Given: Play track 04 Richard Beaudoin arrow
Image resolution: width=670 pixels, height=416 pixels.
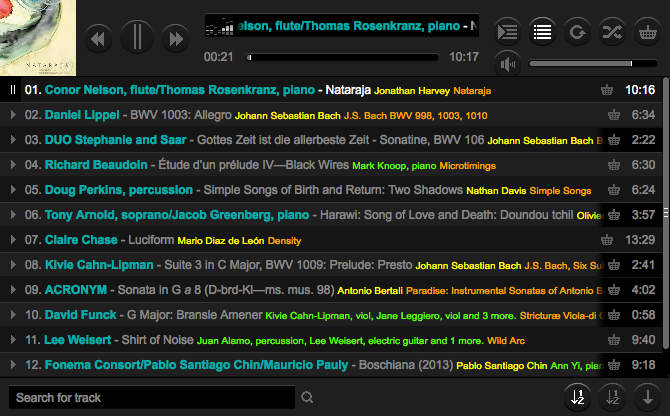Looking at the screenshot, I should coord(13,164).
